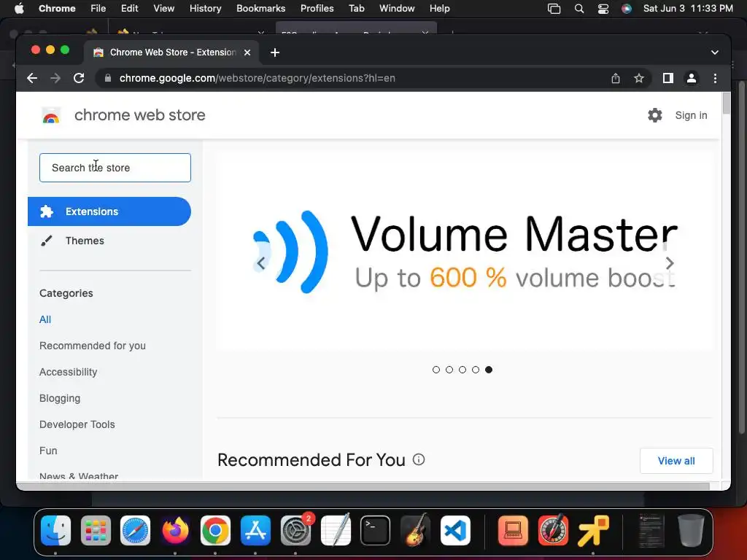Toggle Chrome side panel icon

[x=668, y=78]
